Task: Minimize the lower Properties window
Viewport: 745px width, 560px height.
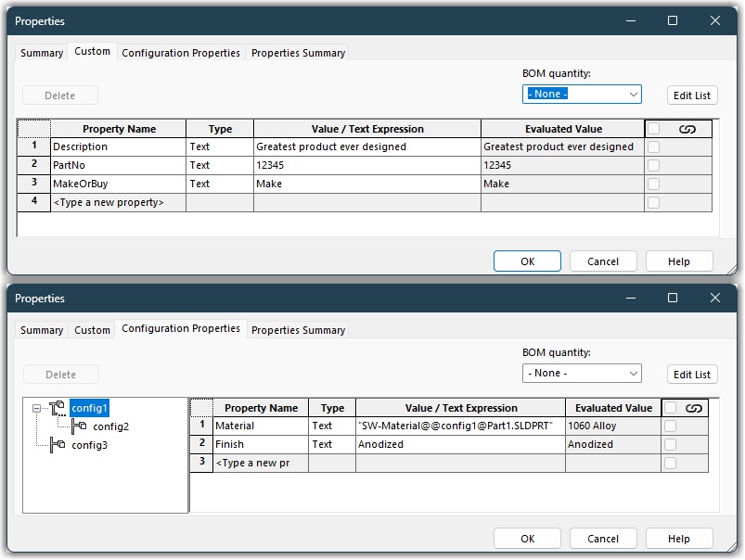Action: [631, 298]
